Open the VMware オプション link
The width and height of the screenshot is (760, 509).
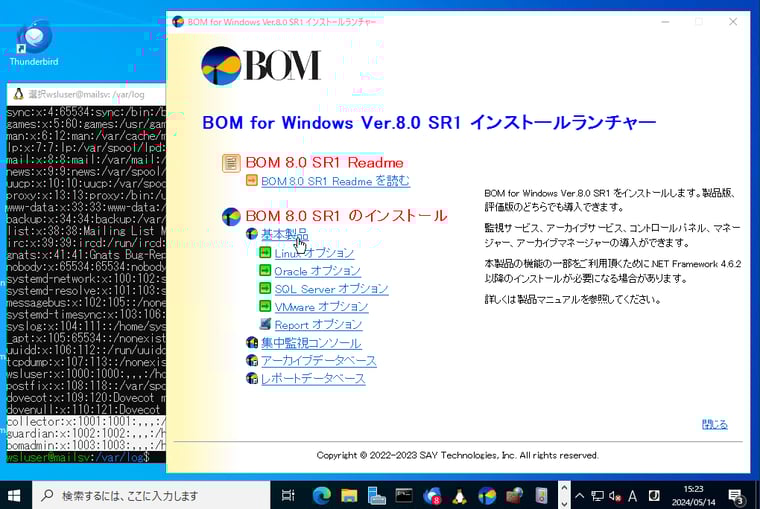click(321, 307)
